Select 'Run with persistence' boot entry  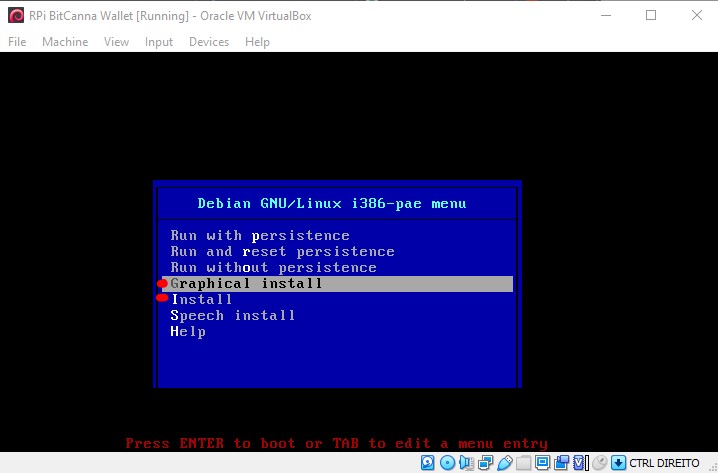tap(337, 235)
